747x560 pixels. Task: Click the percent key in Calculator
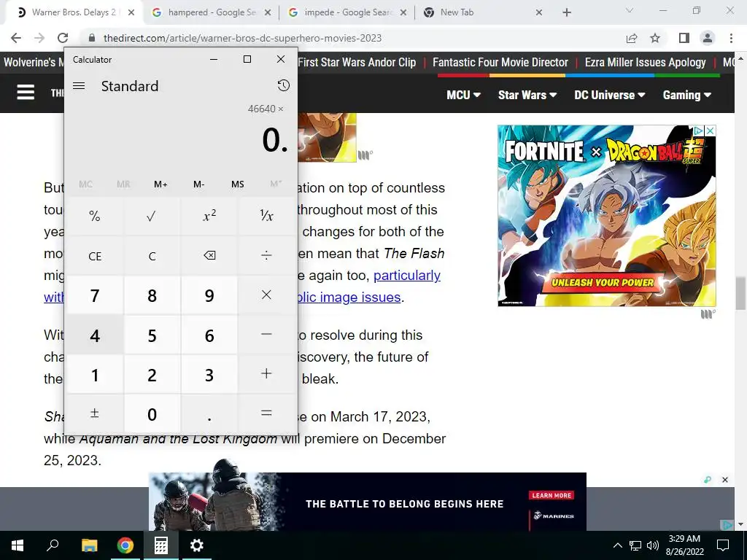coord(95,216)
